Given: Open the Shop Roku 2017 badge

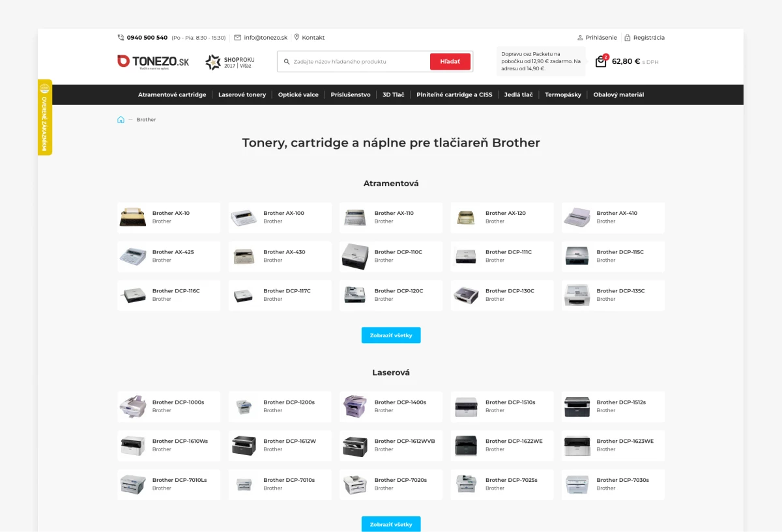Looking at the screenshot, I should (230, 63).
